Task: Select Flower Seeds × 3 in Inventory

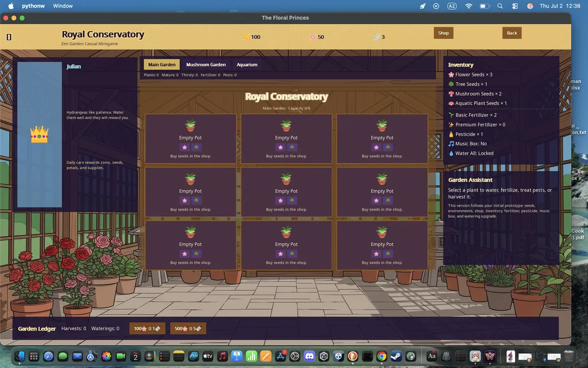Action: [470, 74]
